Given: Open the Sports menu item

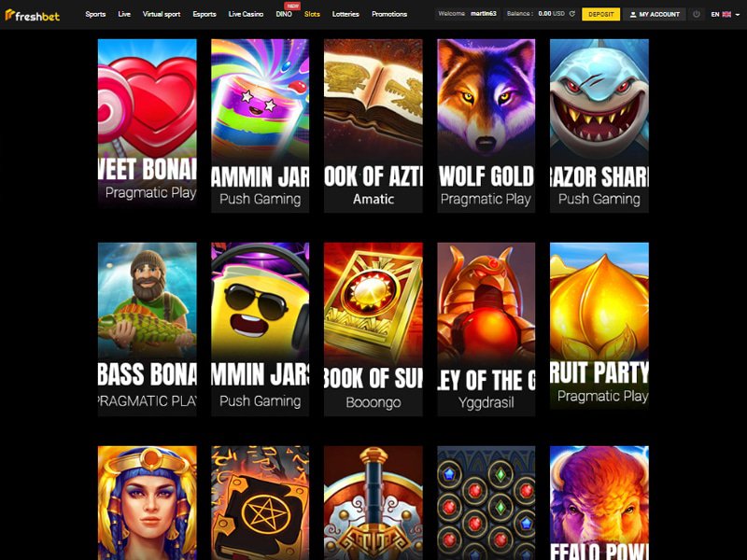Looking at the screenshot, I should tap(95, 14).
